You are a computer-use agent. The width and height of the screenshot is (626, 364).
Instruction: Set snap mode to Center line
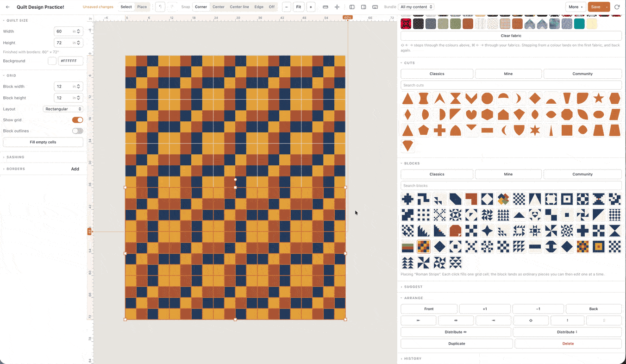pyautogui.click(x=239, y=7)
